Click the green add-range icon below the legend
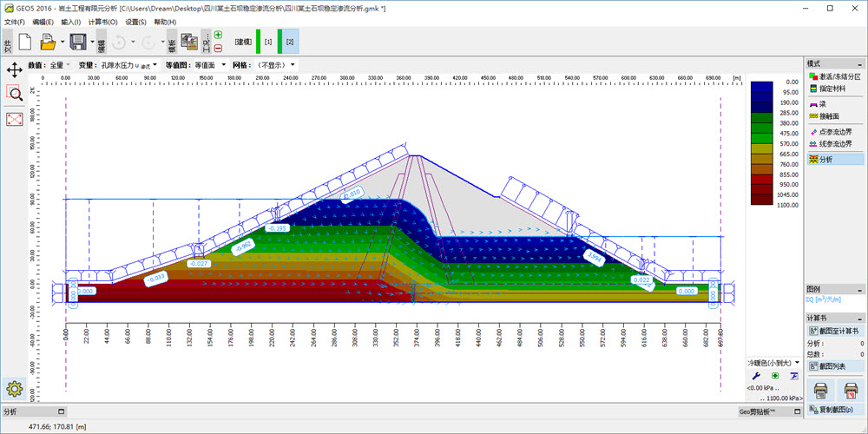Screen dimensions: 868x434 pyautogui.click(x=775, y=376)
